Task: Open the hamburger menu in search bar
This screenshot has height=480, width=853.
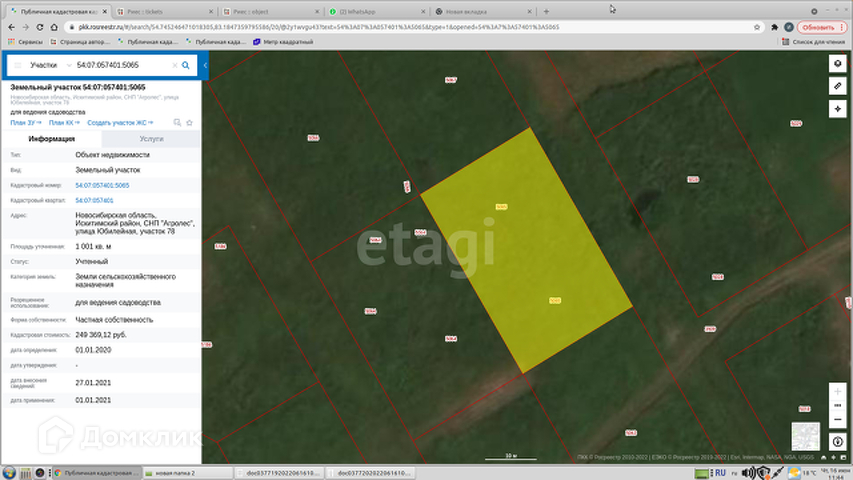Action: coord(17,65)
